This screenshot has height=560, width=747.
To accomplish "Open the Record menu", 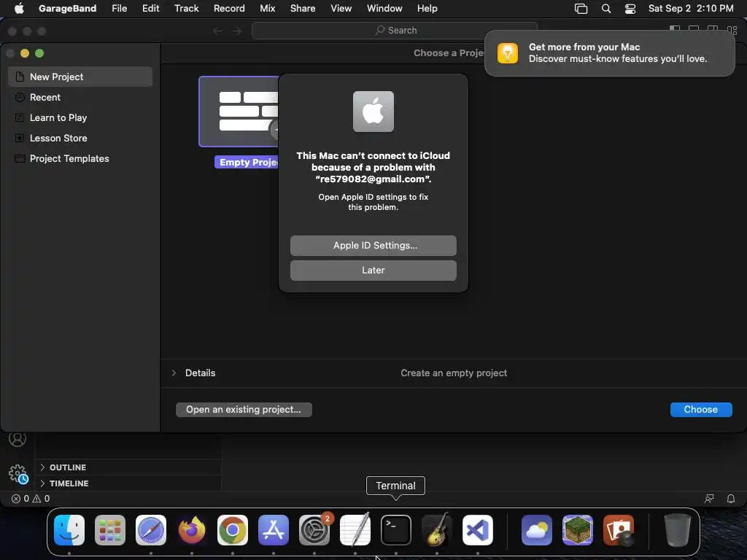I will tap(229, 8).
